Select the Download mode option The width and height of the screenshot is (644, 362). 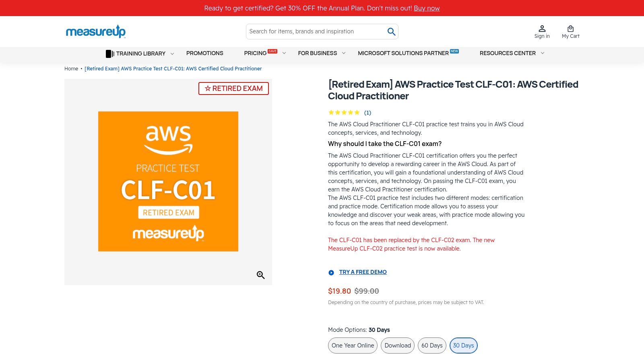coord(398,346)
